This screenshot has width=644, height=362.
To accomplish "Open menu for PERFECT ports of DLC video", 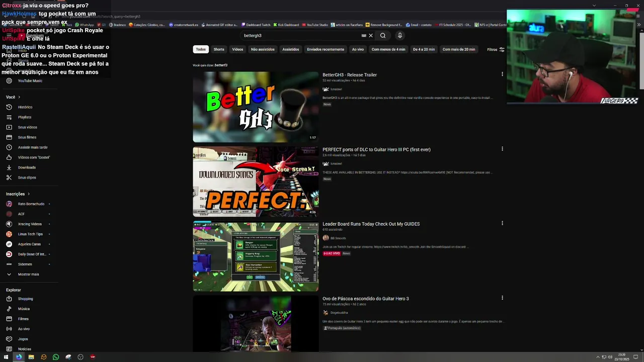I will click(502, 149).
